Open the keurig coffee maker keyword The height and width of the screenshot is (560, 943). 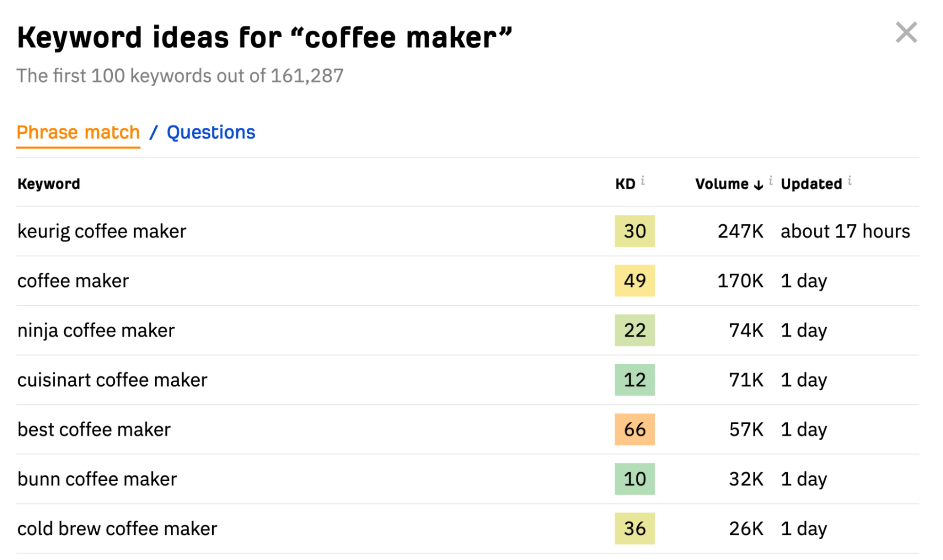click(x=101, y=231)
